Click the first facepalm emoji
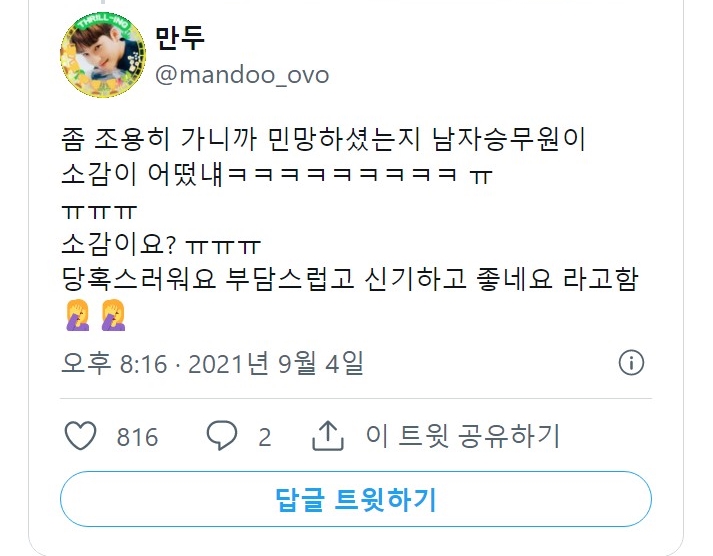This screenshot has width=713, height=556. coord(77,315)
